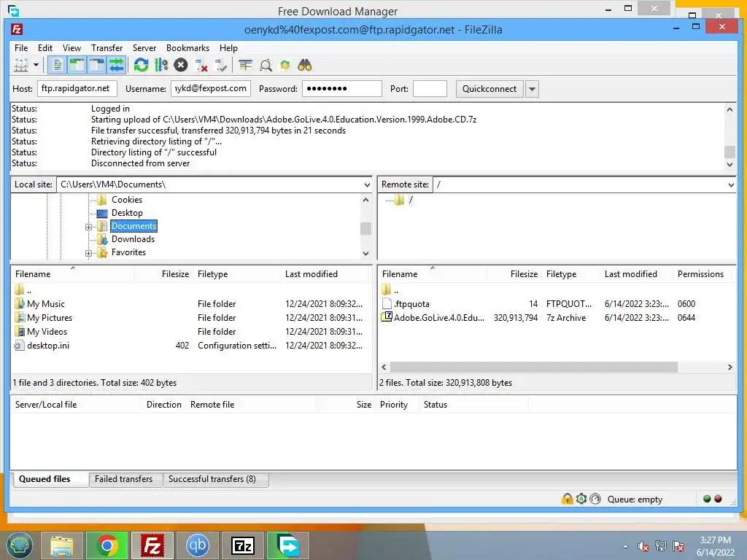Screen dimensions: 747x560
Task: Toggle message log display
Action: pyautogui.click(x=57, y=65)
